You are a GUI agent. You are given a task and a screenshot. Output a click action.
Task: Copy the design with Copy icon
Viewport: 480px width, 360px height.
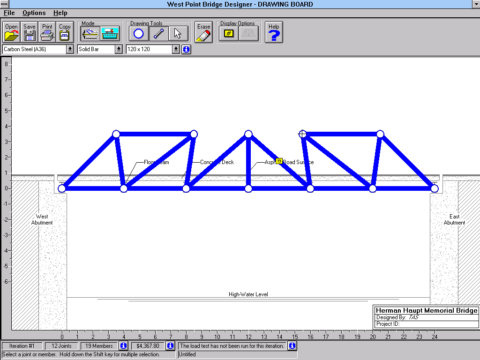[x=65, y=32]
